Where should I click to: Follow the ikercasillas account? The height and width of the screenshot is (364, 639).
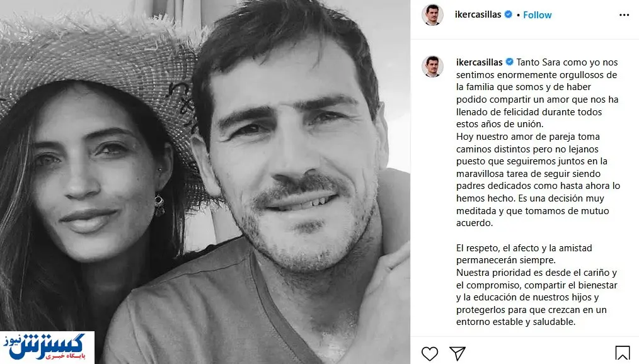click(x=537, y=15)
